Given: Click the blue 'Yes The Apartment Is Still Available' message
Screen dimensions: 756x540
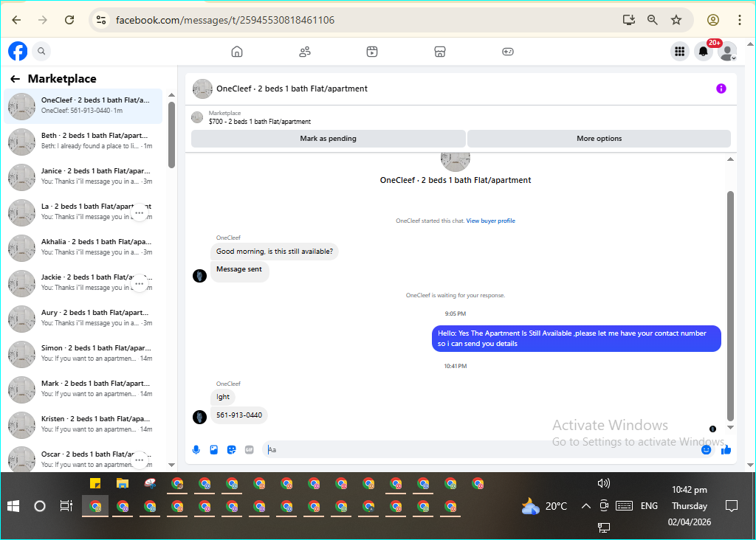Looking at the screenshot, I should coord(576,339).
